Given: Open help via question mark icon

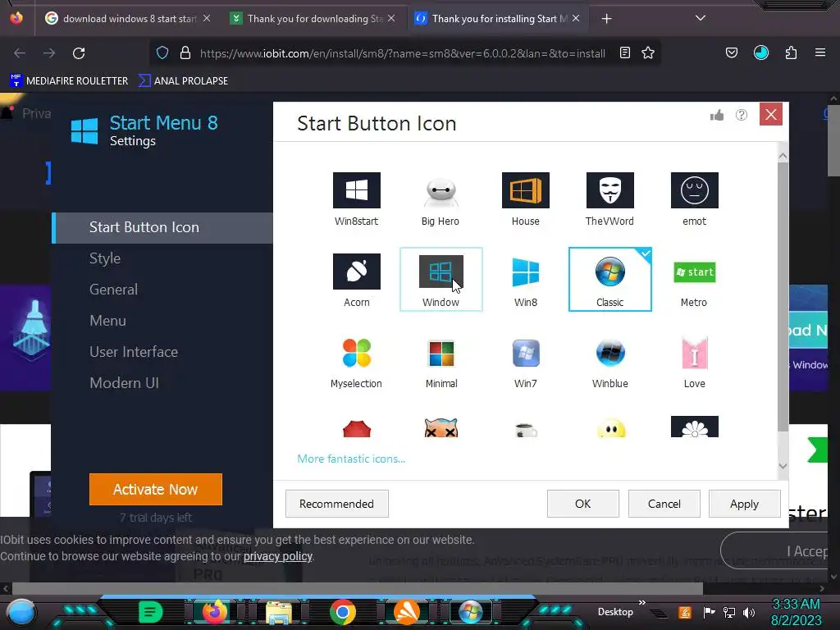Looking at the screenshot, I should coord(742,115).
